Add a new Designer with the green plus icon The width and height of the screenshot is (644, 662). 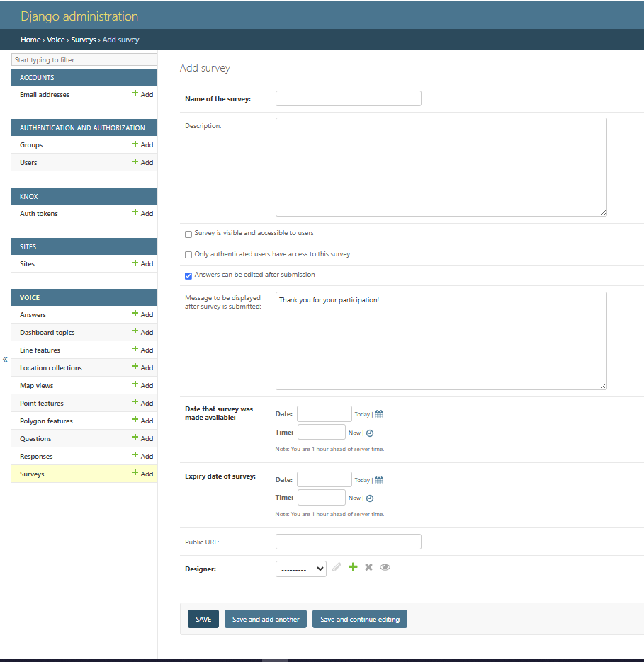click(353, 567)
